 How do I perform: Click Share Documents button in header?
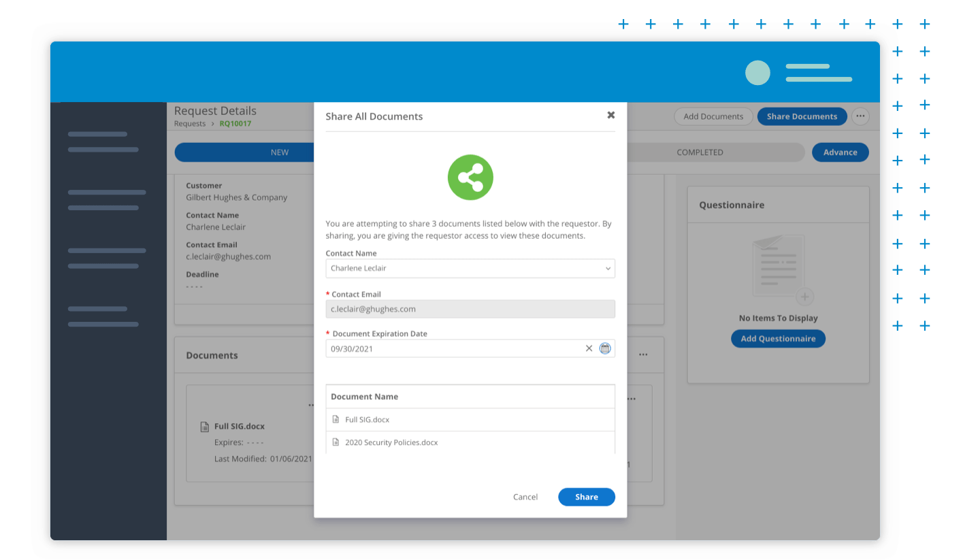pos(802,116)
